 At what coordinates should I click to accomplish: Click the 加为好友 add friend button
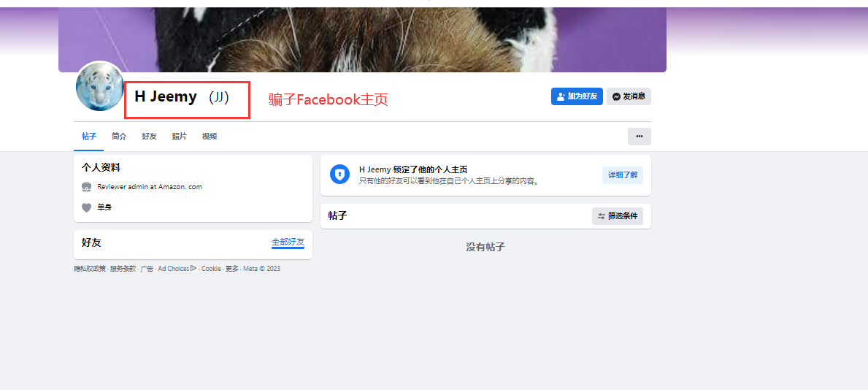point(577,96)
